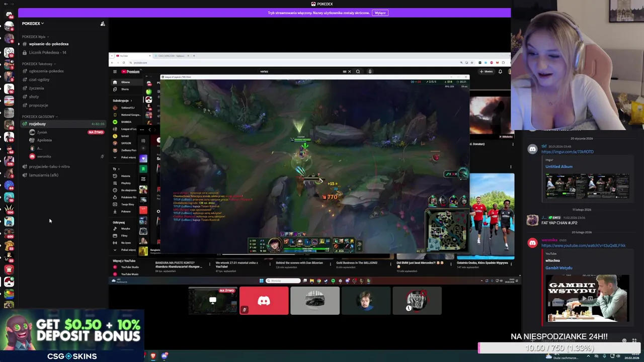Click the League of Legends minimap
This screenshot has height=362, width=644.
(447, 230)
